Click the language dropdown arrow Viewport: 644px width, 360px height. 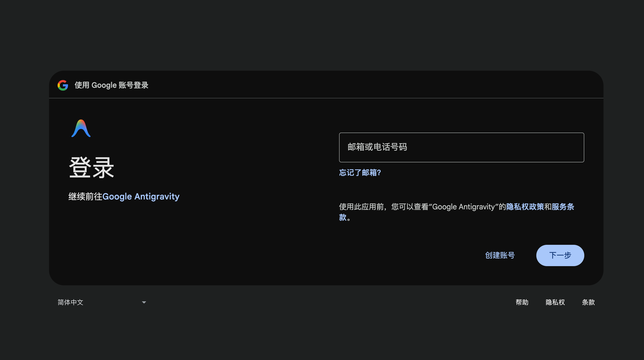click(x=144, y=302)
